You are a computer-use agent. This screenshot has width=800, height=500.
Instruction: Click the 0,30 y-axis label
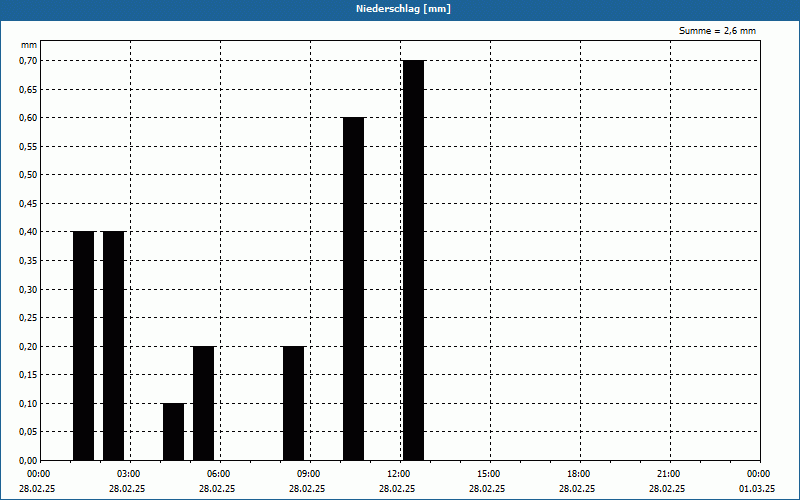(28, 289)
